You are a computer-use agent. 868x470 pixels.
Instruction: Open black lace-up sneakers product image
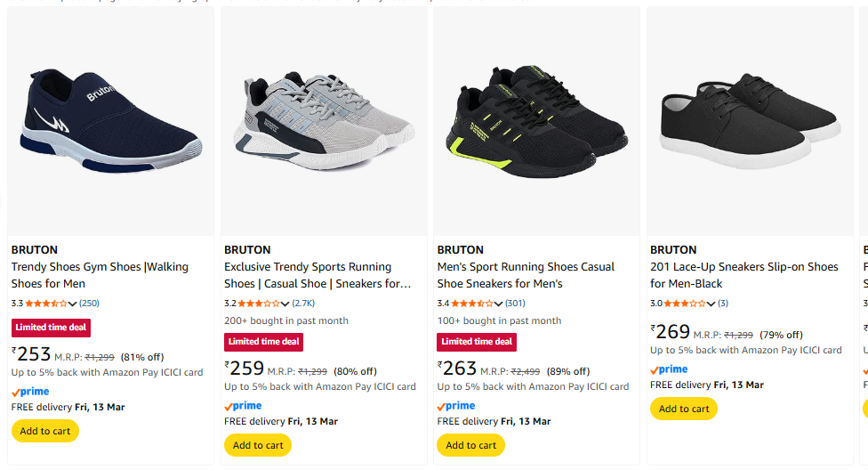point(750,121)
